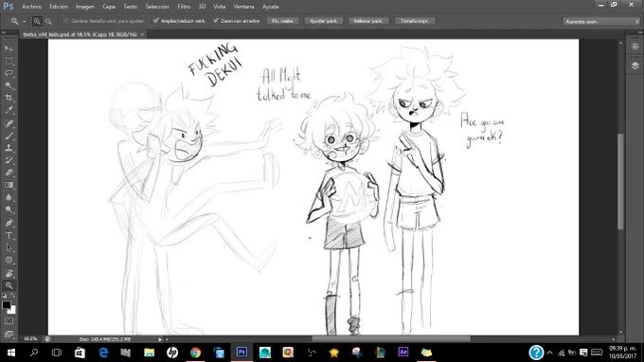Select the Lasso tool
This screenshot has height=362, width=644.
(x=9, y=73)
